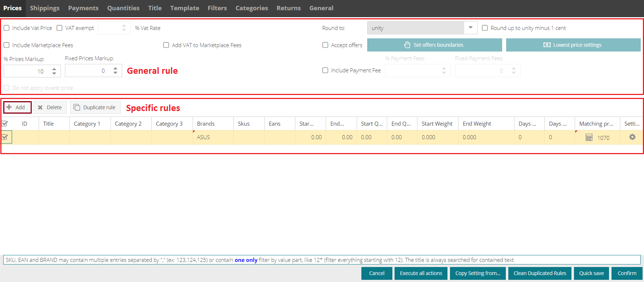Click the Clean Duplicated Rules button

[x=540, y=273]
